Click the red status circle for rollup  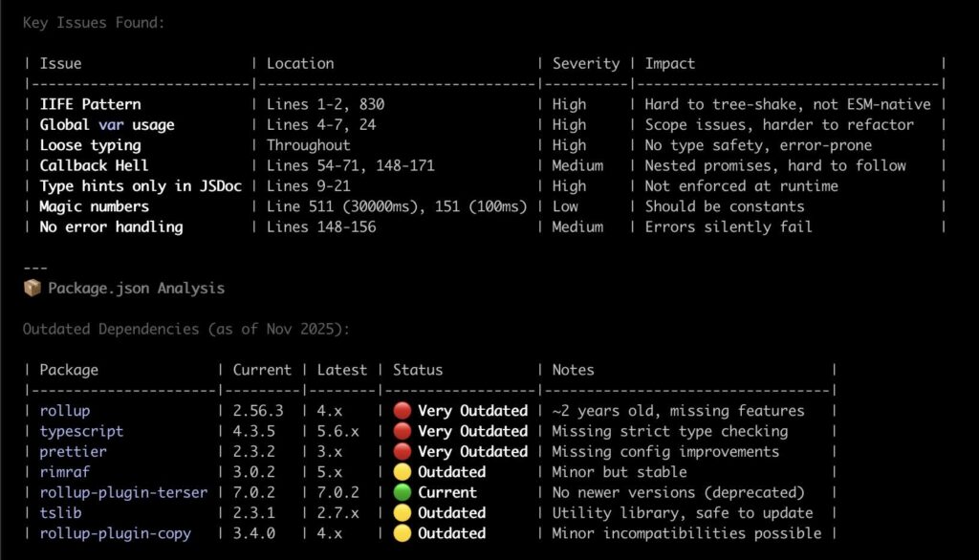(x=402, y=411)
